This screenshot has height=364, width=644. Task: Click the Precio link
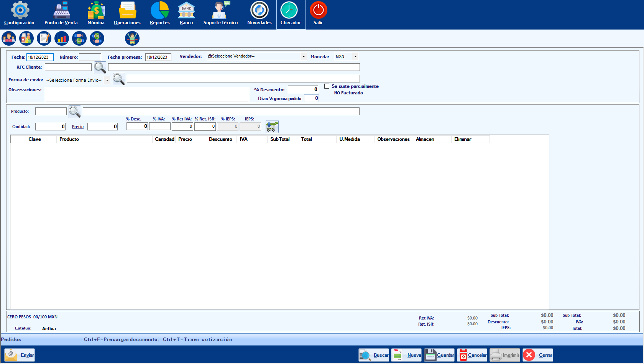(x=78, y=127)
